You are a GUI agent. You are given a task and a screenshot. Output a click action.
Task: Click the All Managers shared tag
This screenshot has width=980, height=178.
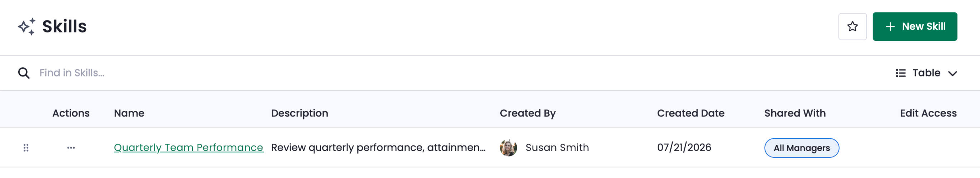802,148
